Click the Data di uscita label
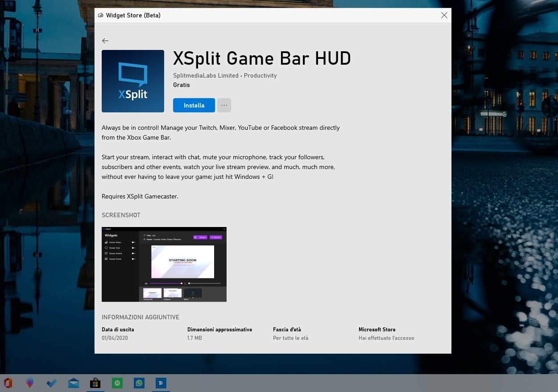Screen dimensions: 558x392 click(x=118, y=330)
